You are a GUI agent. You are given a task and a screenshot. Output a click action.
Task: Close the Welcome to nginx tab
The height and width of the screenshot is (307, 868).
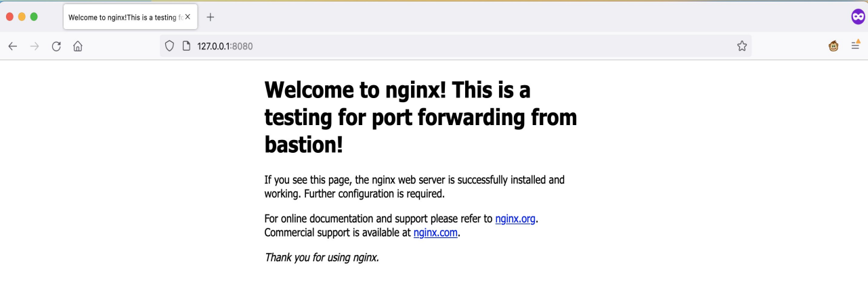pos(188,17)
